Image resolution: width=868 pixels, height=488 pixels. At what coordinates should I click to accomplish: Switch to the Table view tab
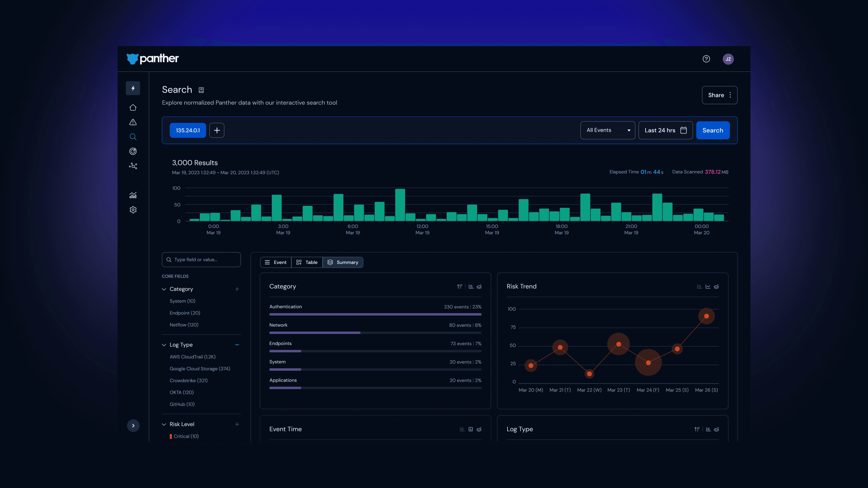click(307, 262)
